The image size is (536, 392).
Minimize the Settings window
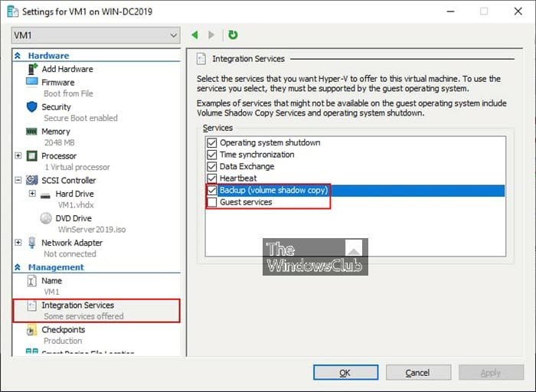point(450,11)
